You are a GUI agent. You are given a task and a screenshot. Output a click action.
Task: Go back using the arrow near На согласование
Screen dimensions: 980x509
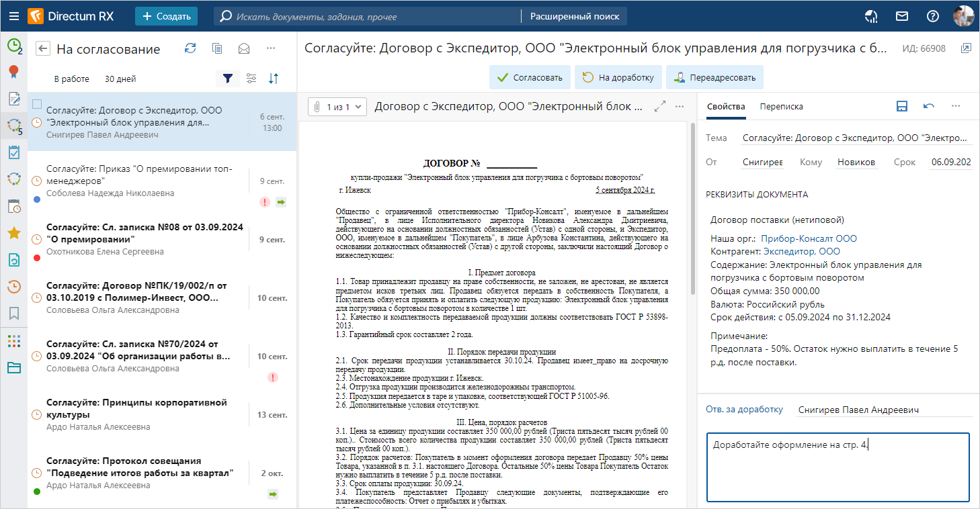(43, 48)
